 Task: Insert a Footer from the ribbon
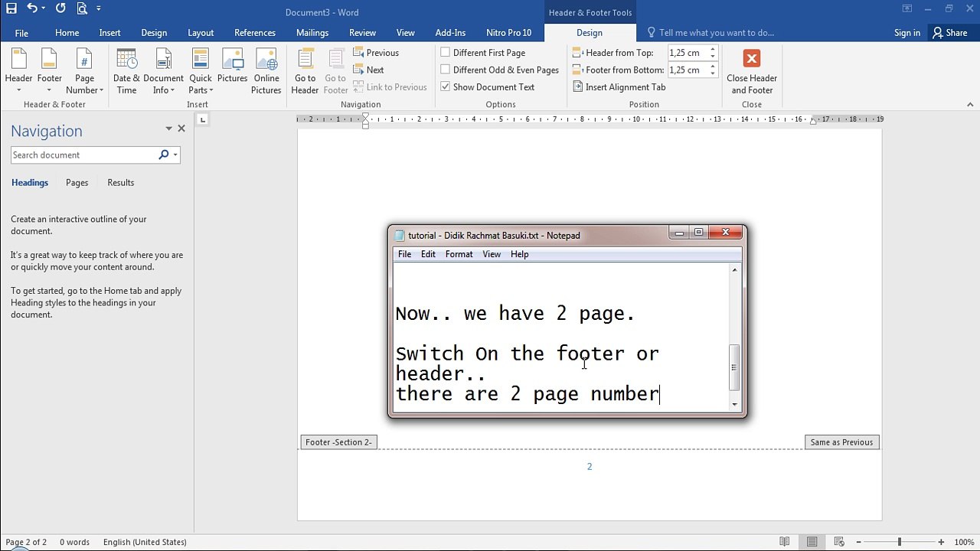pyautogui.click(x=49, y=71)
